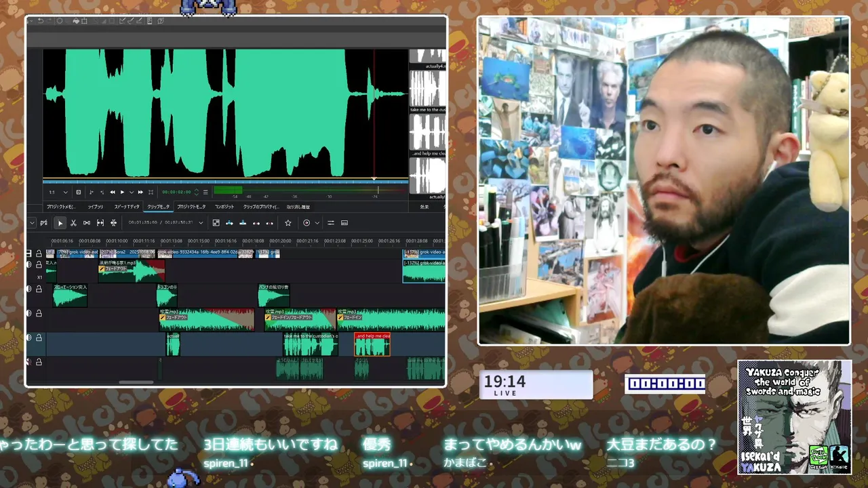This screenshot has height=488, width=868.
Task: Lock the highlighted 'take me to the custodian' track
Action: click(x=39, y=338)
